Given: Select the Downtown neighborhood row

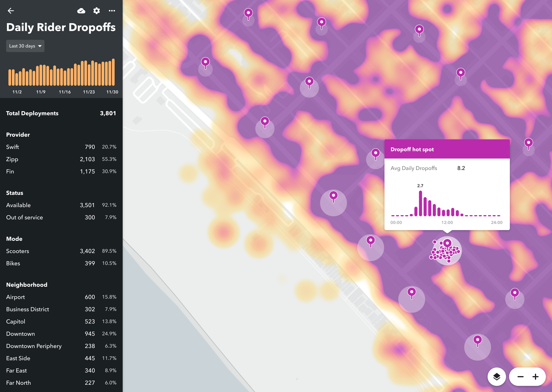Looking at the screenshot, I should pyautogui.click(x=61, y=334).
